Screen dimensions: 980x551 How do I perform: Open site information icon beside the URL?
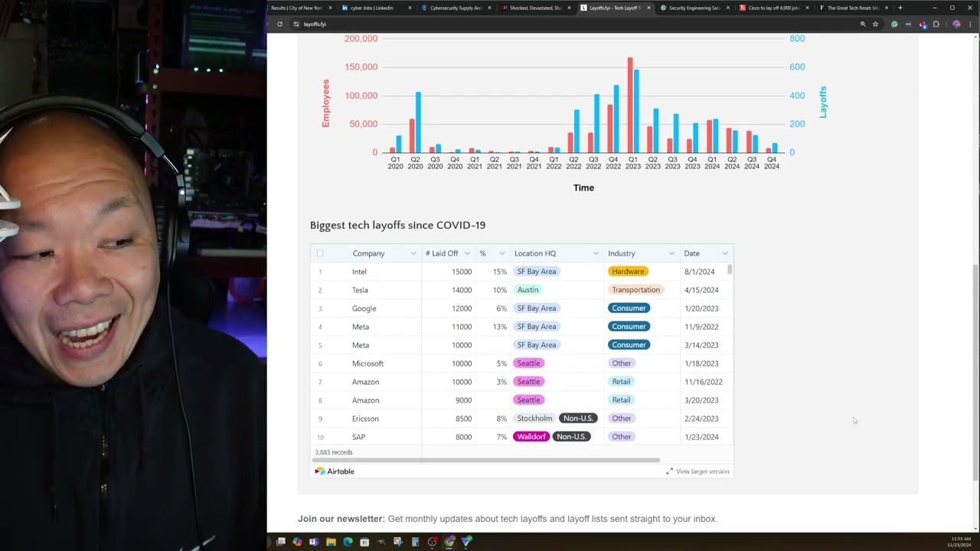point(296,24)
